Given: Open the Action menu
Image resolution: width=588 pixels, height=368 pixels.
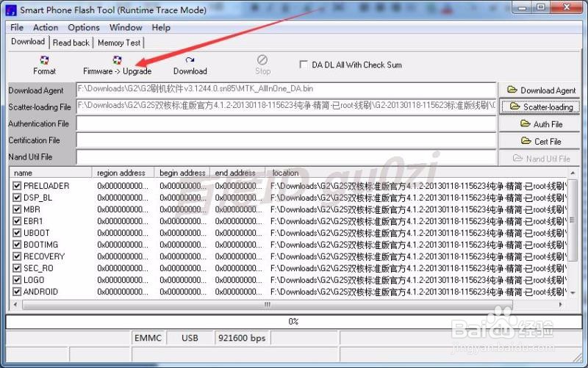Looking at the screenshot, I should 46,27.
